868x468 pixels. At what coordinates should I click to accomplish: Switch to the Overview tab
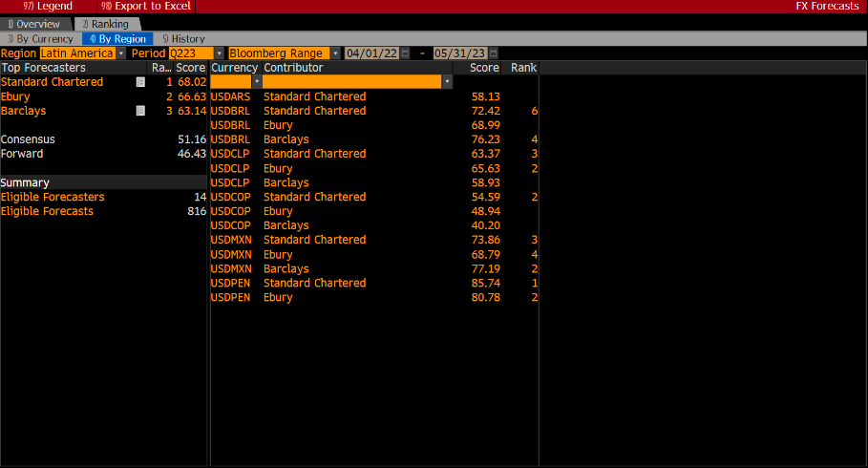coord(33,24)
